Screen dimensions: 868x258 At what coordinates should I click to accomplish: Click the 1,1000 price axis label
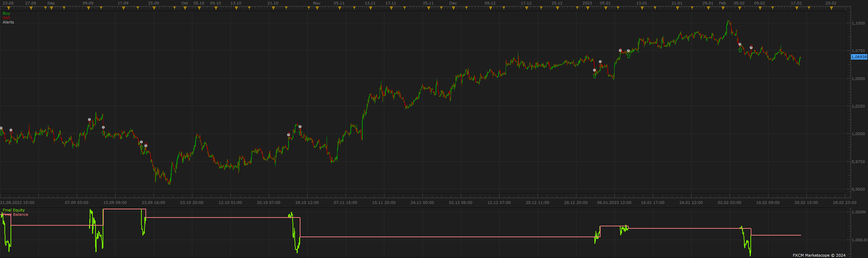coord(858,23)
